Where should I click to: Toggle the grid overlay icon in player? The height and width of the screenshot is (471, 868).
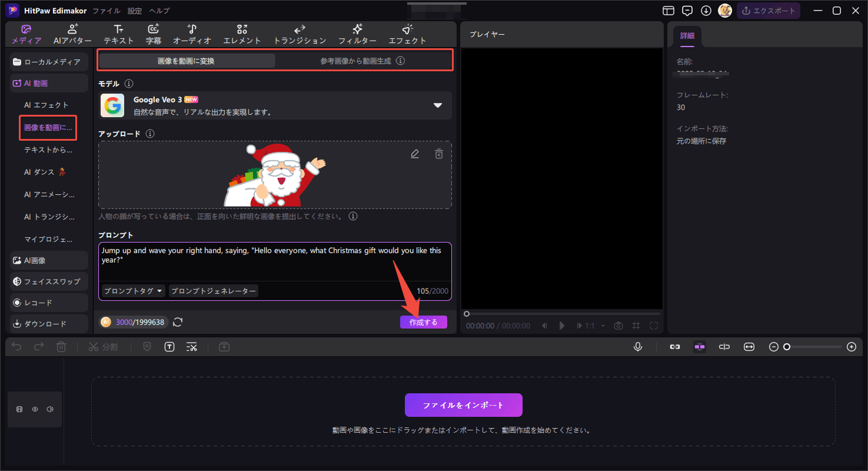click(636, 326)
